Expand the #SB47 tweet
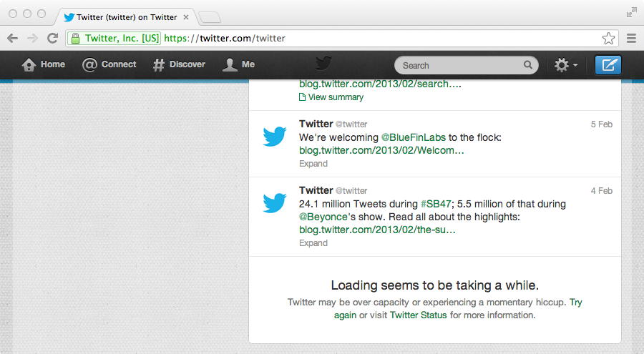The height and width of the screenshot is (354, 644). coord(313,242)
